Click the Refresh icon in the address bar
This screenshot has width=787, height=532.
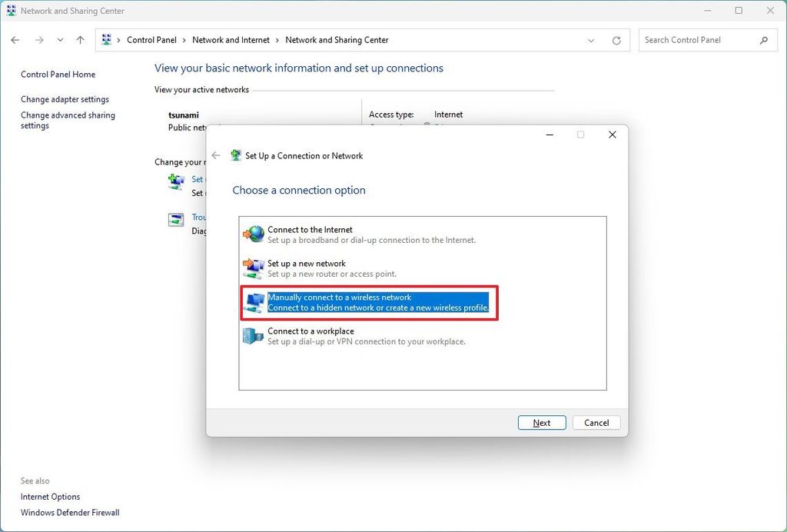click(x=616, y=39)
